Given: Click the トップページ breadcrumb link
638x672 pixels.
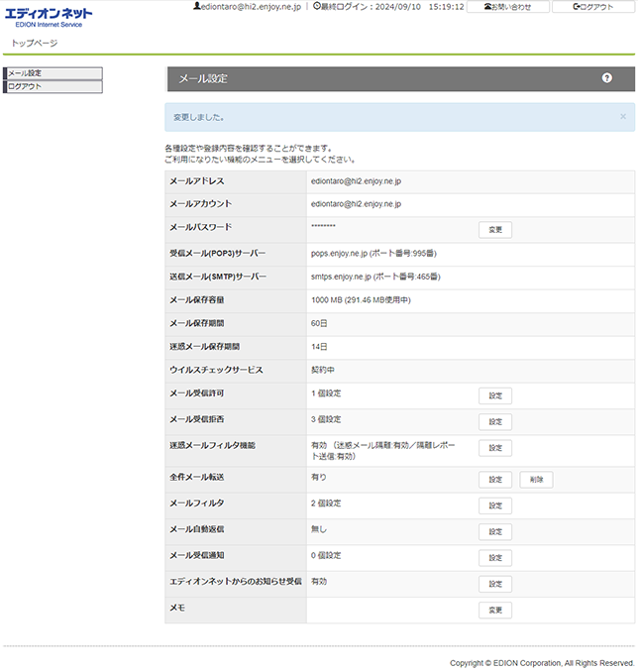Looking at the screenshot, I should click(35, 44).
